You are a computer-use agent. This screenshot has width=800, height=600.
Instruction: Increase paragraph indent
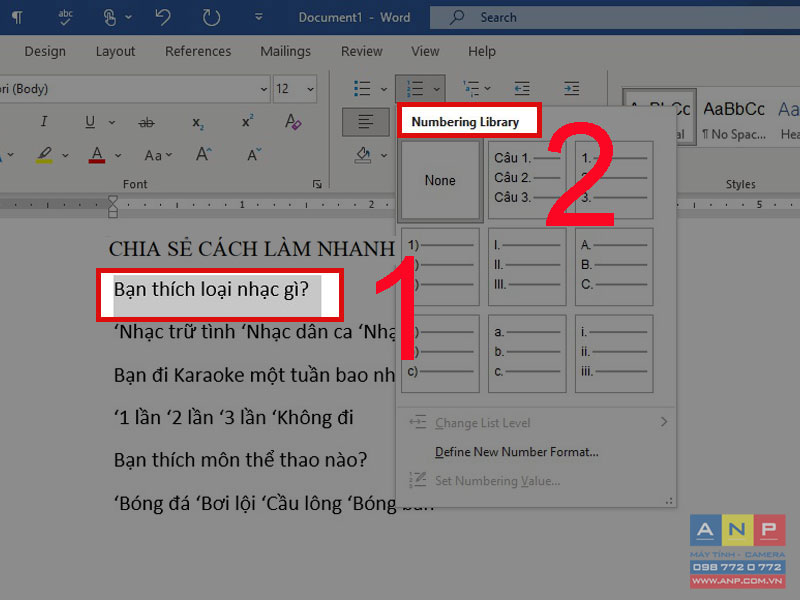[571, 89]
